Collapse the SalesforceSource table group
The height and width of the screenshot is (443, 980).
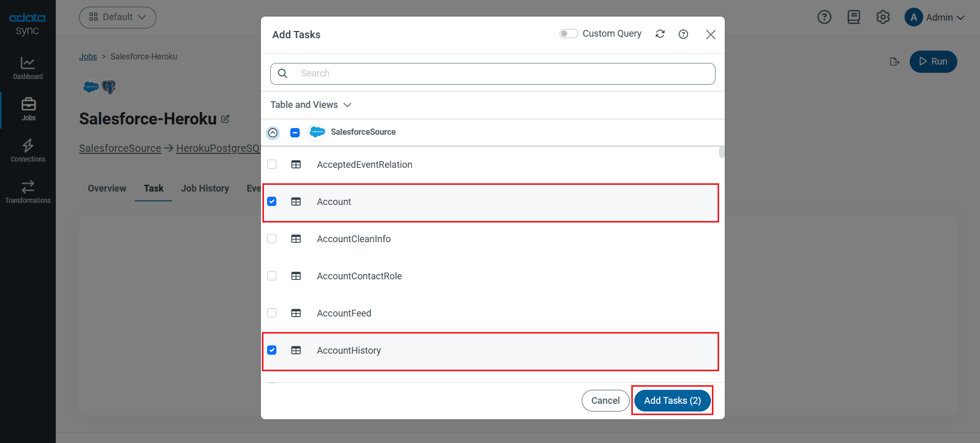coord(273,133)
